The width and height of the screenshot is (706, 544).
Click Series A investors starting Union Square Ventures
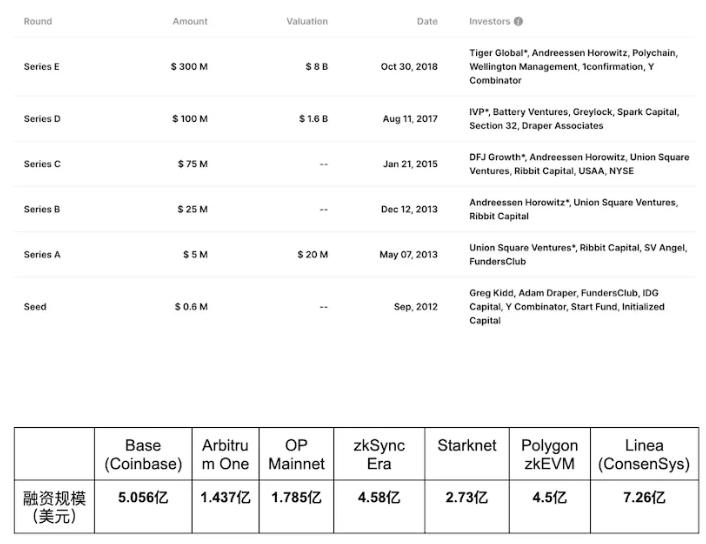(x=578, y=254)
